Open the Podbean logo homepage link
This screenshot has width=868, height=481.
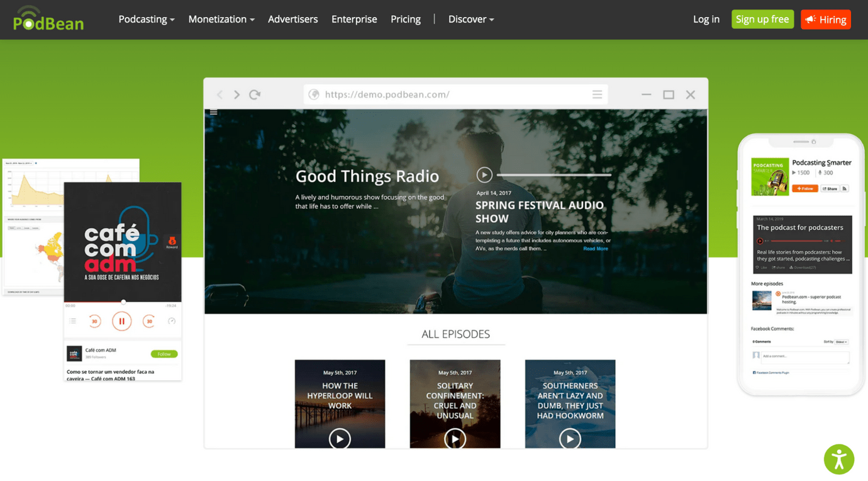point(48,19)
